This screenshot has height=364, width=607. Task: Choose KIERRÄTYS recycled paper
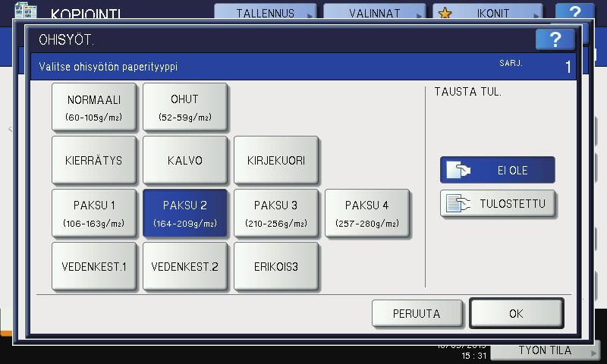point(94,160)
